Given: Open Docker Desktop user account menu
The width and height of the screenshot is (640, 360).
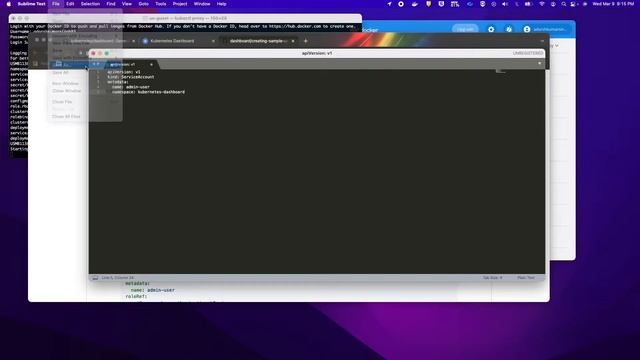Looking at the screenshot, I should (546, 29).
